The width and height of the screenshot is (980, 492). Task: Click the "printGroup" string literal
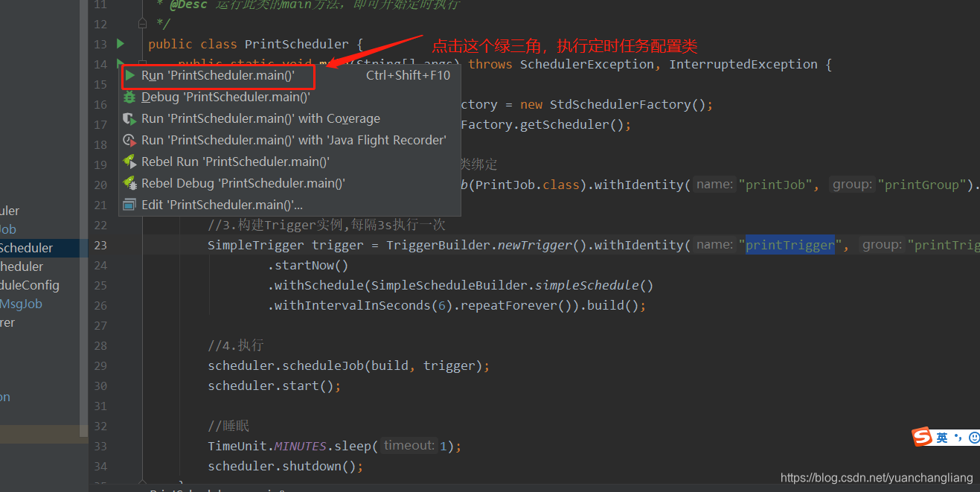click(923, 185)
